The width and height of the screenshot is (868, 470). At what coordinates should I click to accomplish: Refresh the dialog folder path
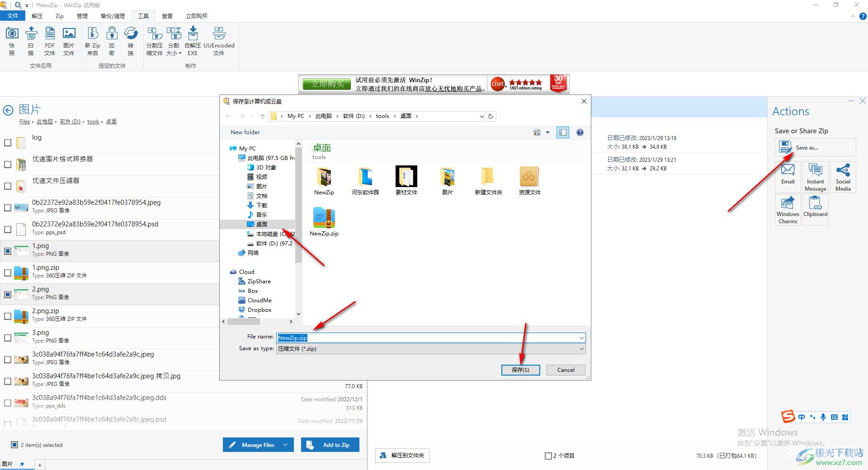point(491,116)
